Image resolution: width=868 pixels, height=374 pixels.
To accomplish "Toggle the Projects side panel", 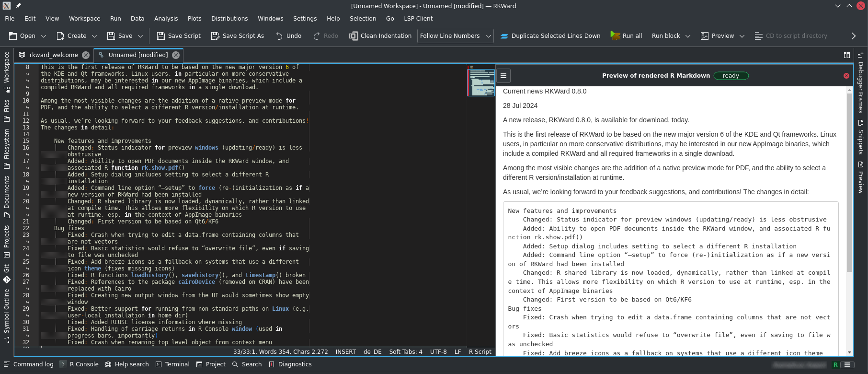I will click(7, 241).
